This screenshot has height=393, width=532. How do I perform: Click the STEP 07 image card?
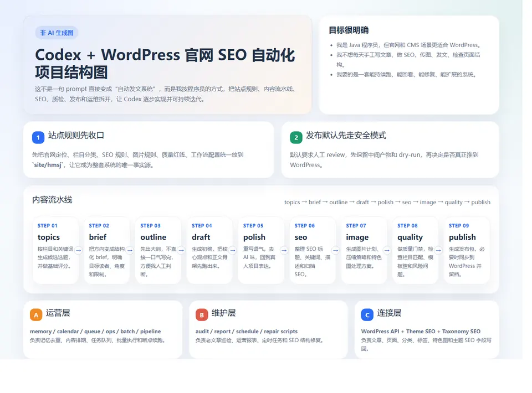coord(364,249)
